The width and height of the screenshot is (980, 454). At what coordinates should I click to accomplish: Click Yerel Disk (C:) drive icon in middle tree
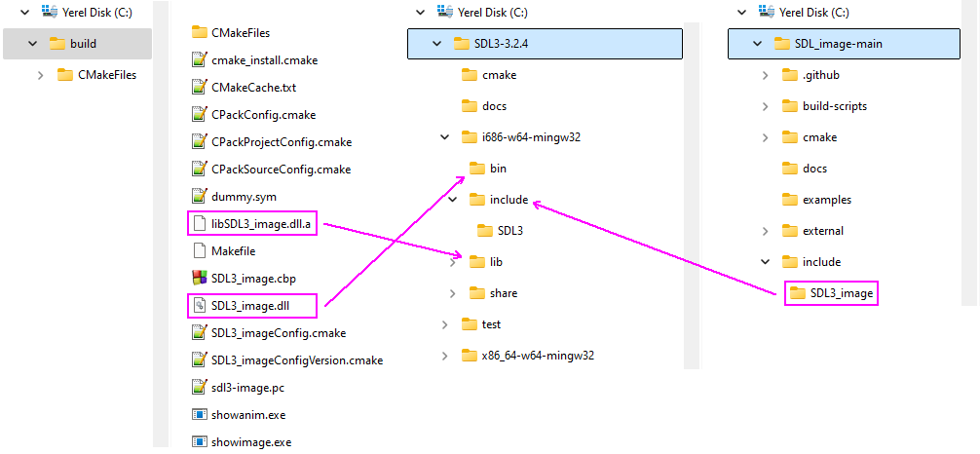pos(445,12)
